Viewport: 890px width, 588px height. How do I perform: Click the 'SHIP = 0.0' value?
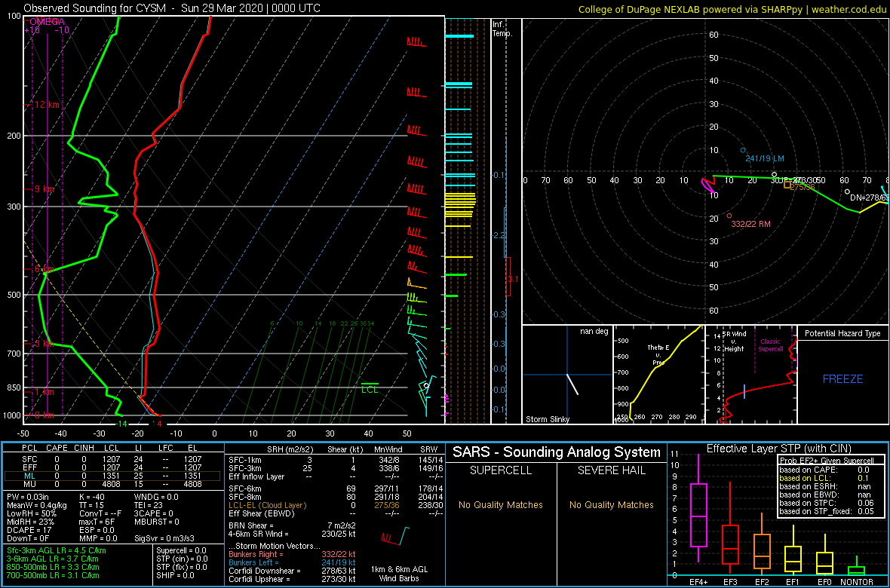click(175, 574)
